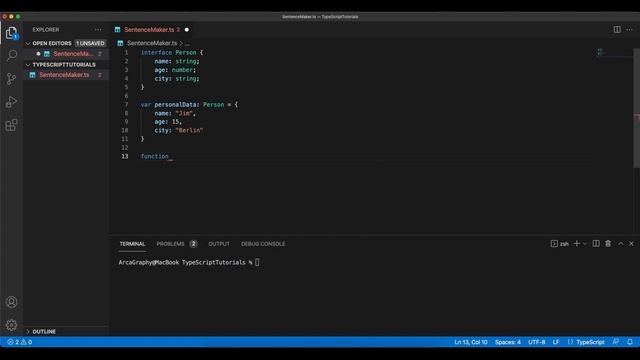Image resolution: width=640 pixels, height=360 pixels.
Task: Open the Source Control view
Action: coord(11,79)
